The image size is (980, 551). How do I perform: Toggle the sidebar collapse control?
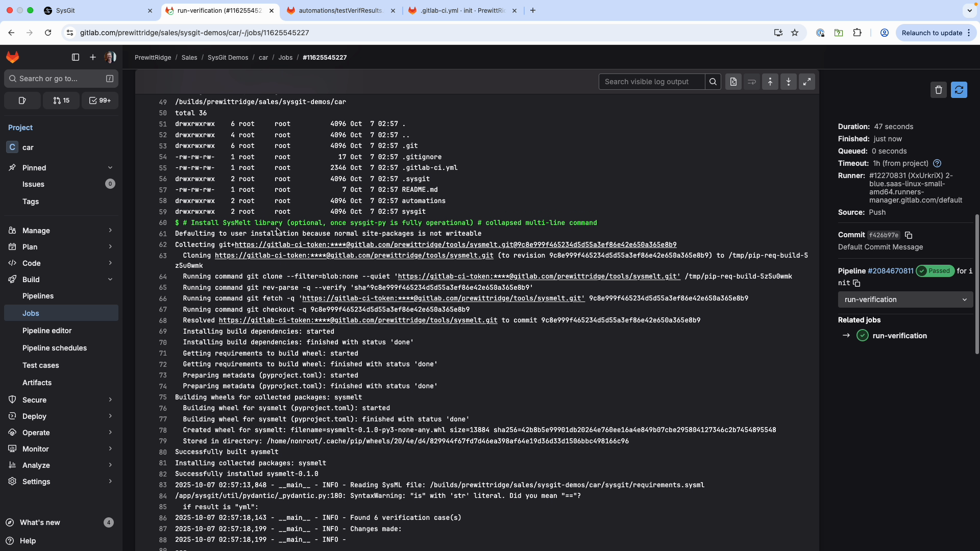pos(75,57)
